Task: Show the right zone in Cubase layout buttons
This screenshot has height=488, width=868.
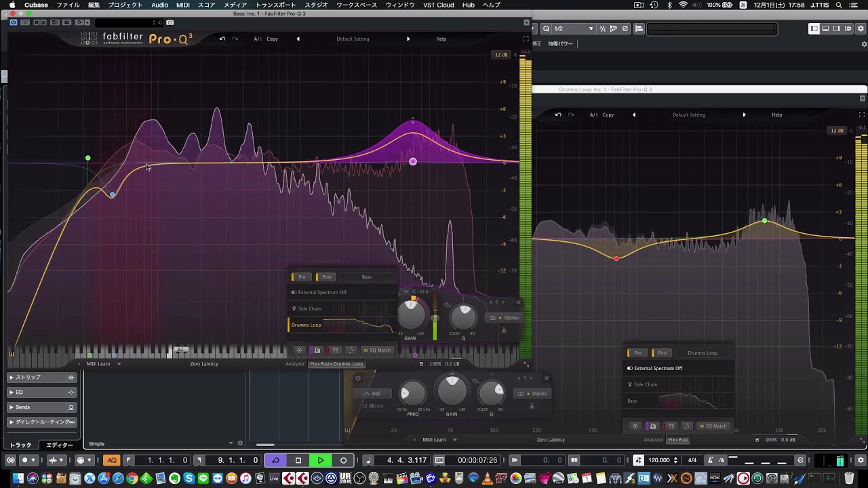Action: click(x=837, y=28)
